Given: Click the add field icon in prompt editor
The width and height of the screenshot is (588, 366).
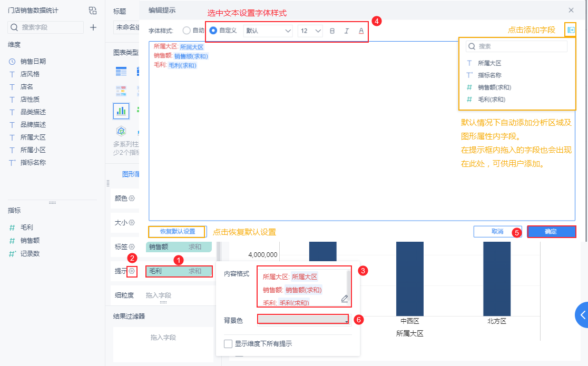Looking at the screenshot, I should tap(571, 30).
